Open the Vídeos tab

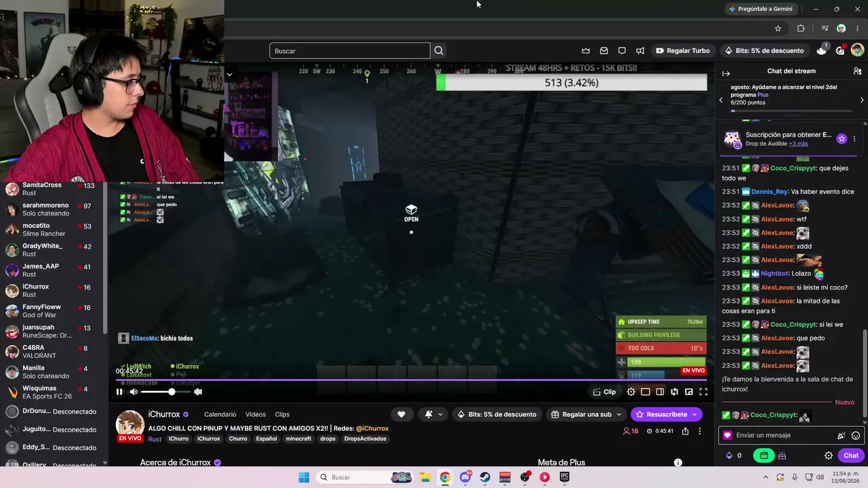(x=256, y=414)
